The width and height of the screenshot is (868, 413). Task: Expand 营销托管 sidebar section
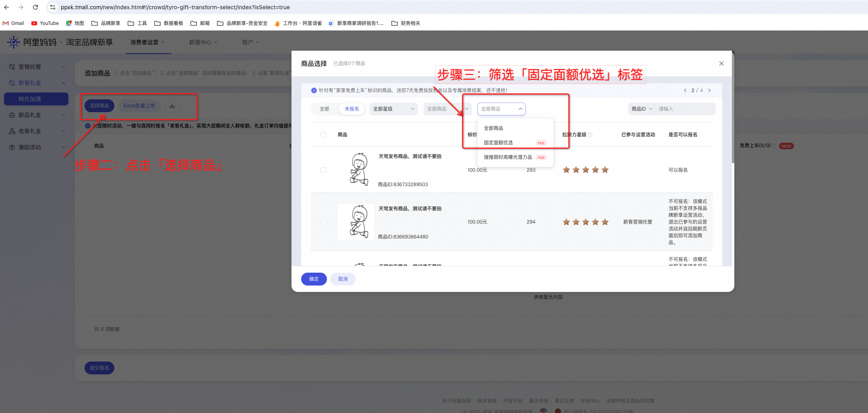click(x=37, y=67)
